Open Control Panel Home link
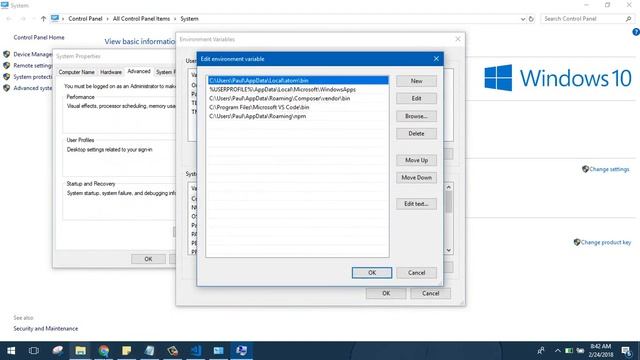 [x=39, y=37]
